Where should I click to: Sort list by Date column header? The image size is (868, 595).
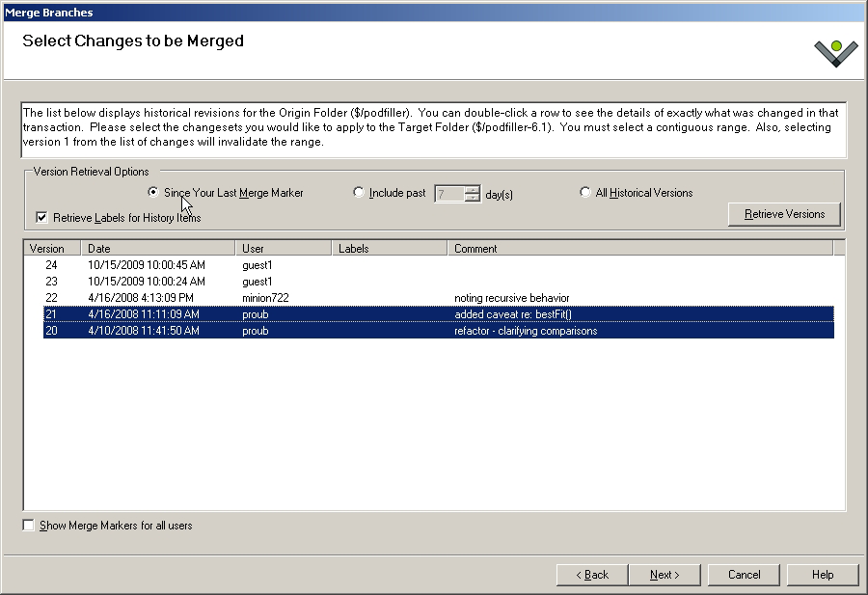[x=158, y=249]
